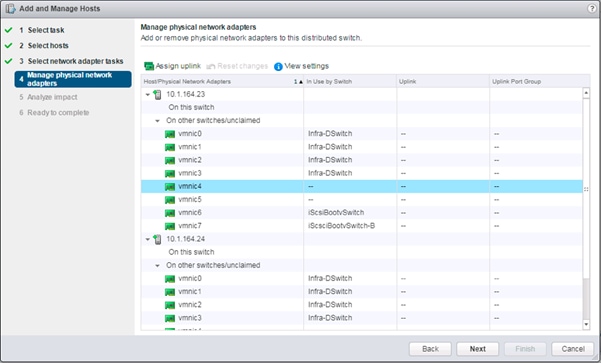Click vmnic7 adapter icon
Image resolution: width=601 pixels, height=363 pixels.
(x=170, y=226)
